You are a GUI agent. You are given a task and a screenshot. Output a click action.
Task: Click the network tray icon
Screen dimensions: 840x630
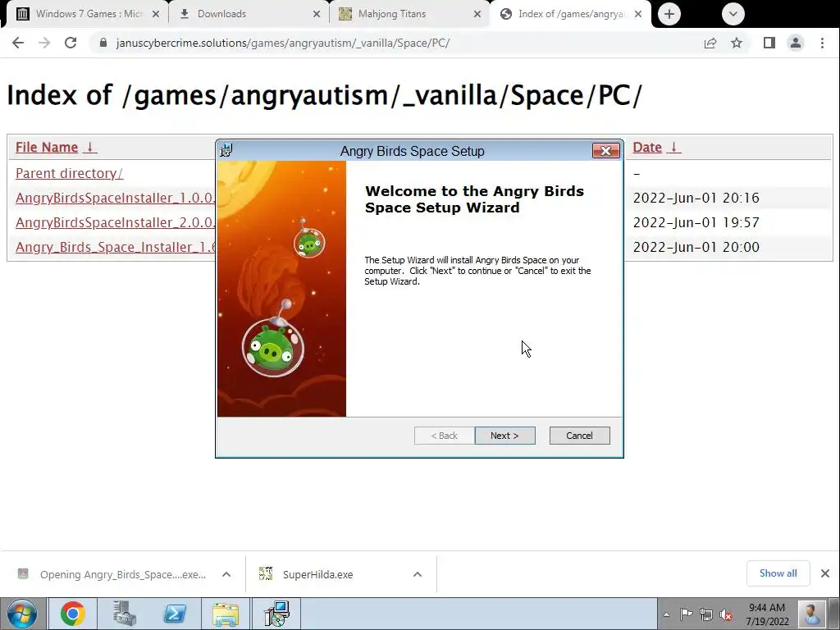706,614
